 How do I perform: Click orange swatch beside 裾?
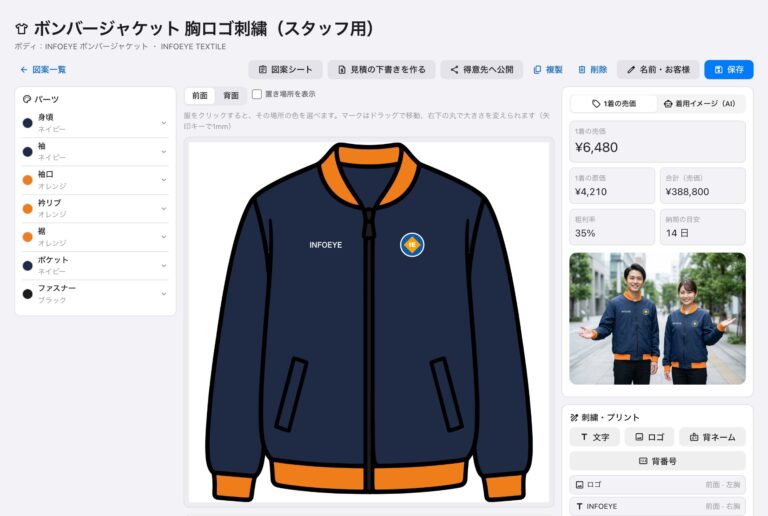28,237
